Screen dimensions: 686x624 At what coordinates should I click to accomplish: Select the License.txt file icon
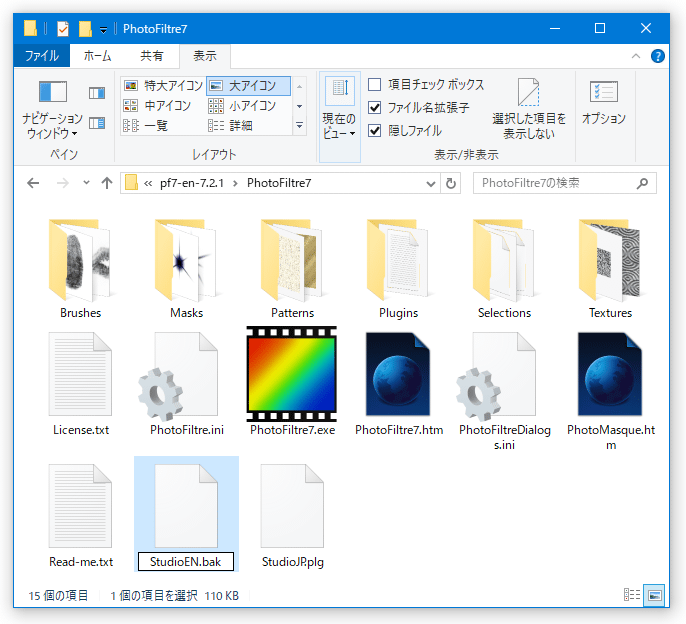pos(80,374)
